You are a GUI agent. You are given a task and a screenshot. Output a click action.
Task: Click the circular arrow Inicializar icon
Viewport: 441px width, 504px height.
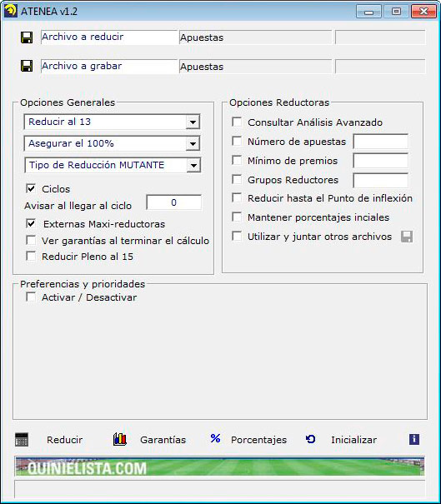coord(310,439)
